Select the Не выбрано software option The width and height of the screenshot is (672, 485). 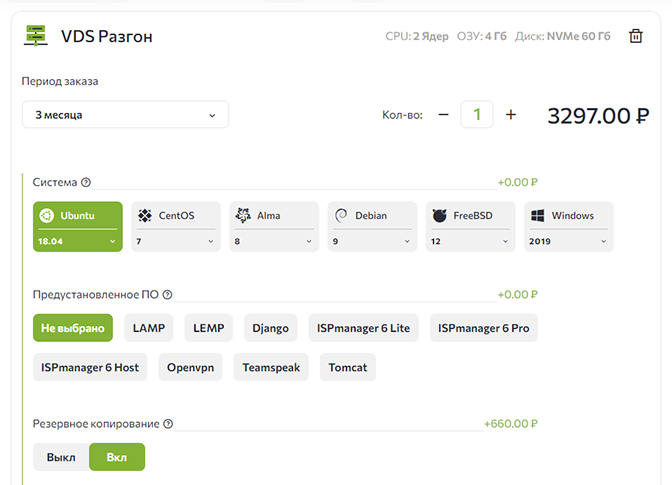click(73, 328)
